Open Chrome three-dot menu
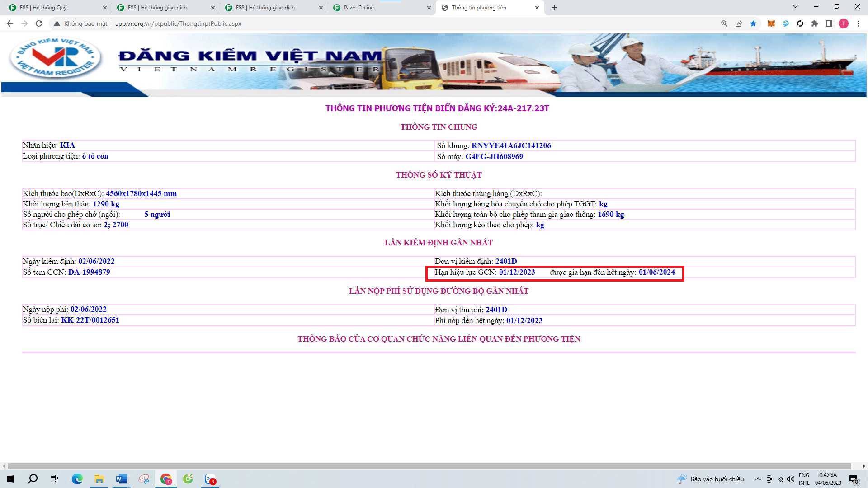The height and width of the screenshot is (488, 868). (858, 23)
